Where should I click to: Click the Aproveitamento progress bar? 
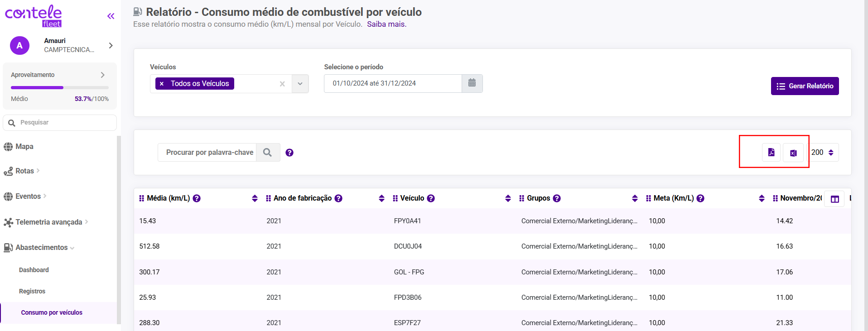tap(60, 87)
